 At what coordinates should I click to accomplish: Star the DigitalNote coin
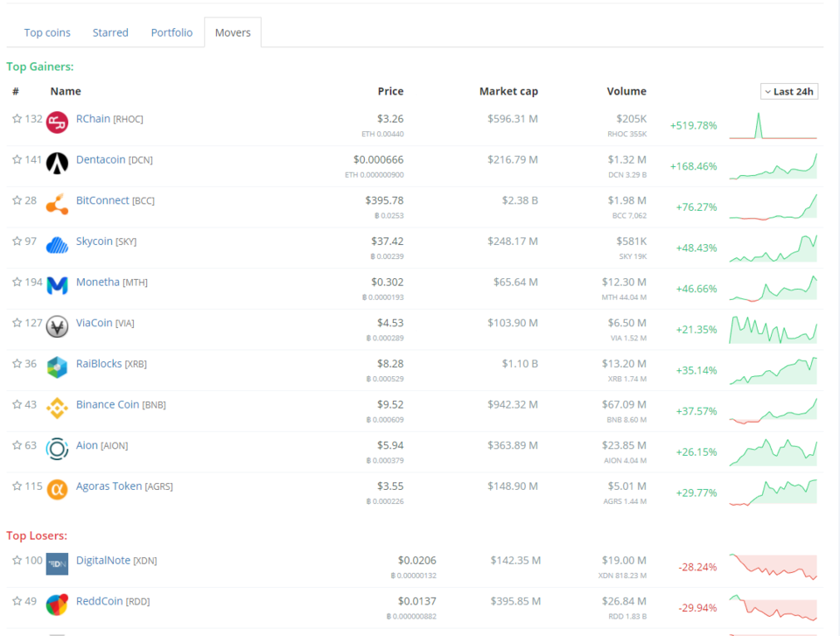(x=17, y=560)
